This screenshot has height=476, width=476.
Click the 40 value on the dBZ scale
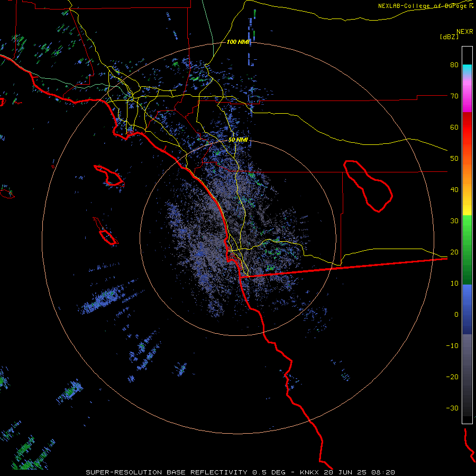click(454, 190)
